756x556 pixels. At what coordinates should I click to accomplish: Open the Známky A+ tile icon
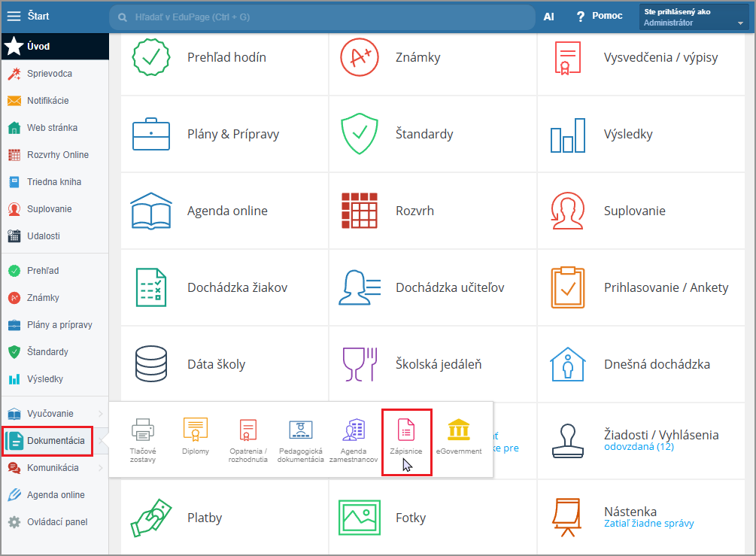[359, 57]
